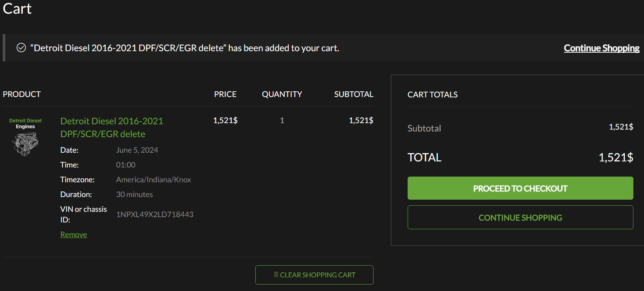
Task: Click the PRODUCT column header
Action: click(x=22, y=94)
